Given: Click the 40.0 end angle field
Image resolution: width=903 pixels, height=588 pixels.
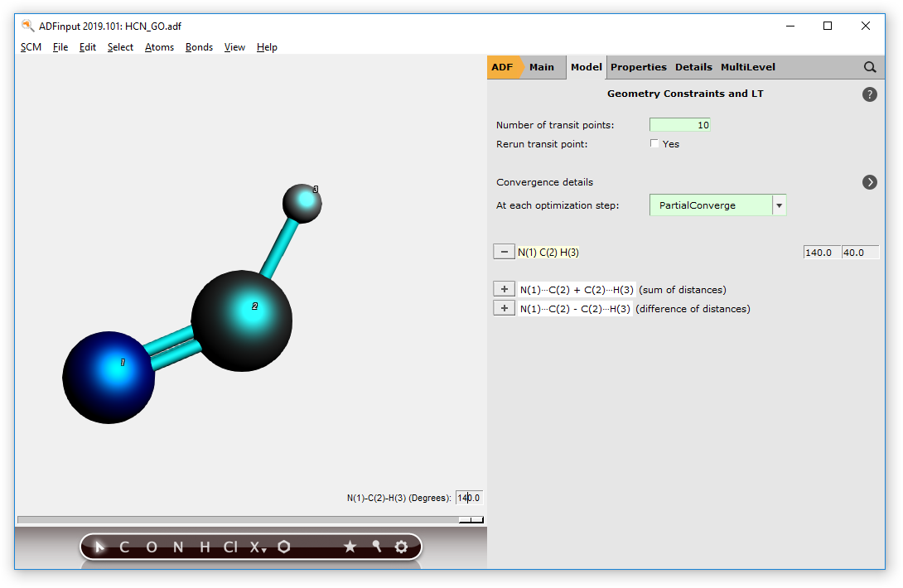Looking at the screenshot, I should (861, 253).
